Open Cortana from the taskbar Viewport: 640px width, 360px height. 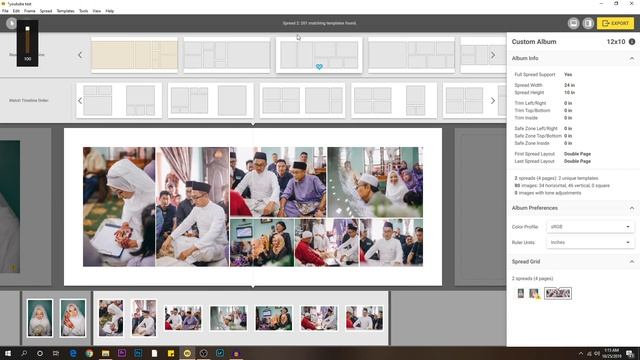coord(40,353)
